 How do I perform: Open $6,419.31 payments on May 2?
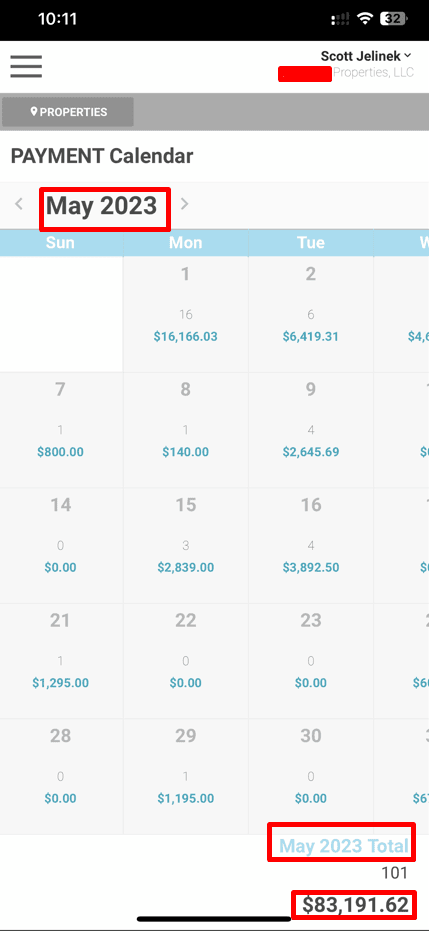coord(311,337)
